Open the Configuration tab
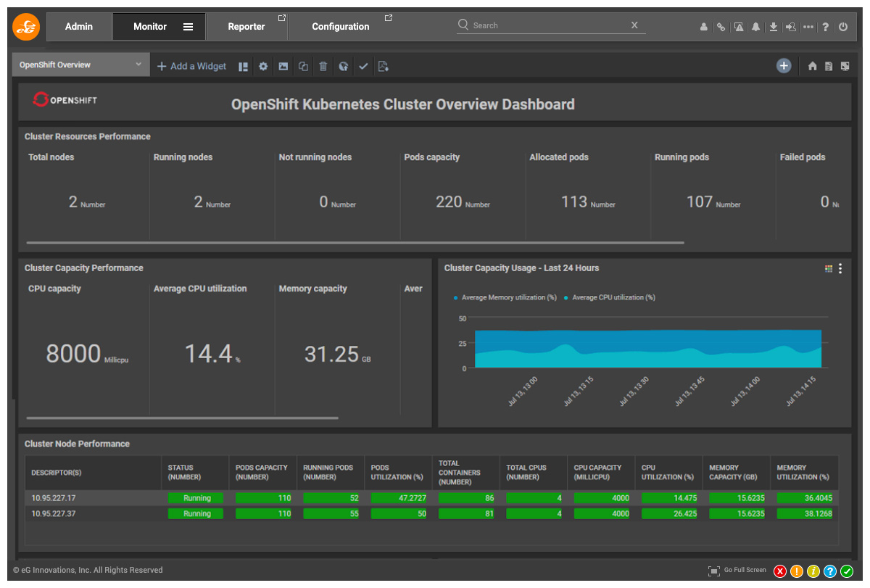 coord(341,27)
